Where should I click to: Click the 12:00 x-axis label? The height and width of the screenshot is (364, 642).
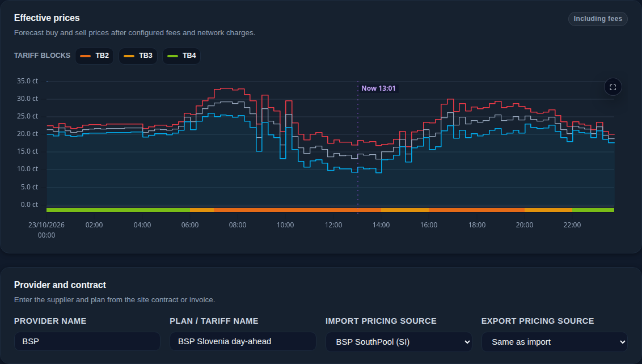click(x=333, y=225)
